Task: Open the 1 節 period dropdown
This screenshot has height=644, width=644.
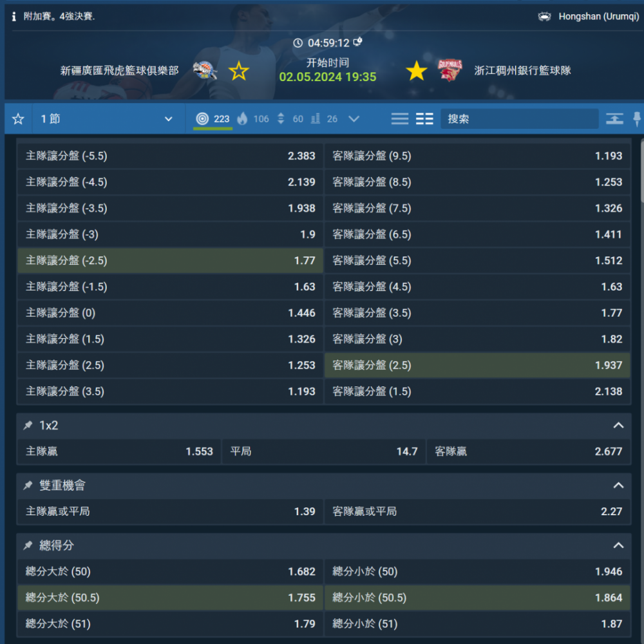Action: (x=109, y=119)
